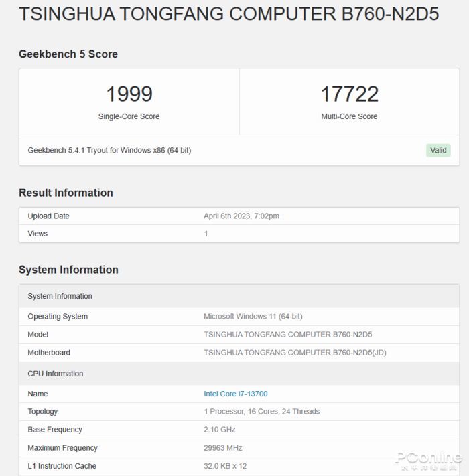Click Geekbench 5.4.1 Tryout for Windows text
This screenshot has height=476, width=469.
coord(109,150)
